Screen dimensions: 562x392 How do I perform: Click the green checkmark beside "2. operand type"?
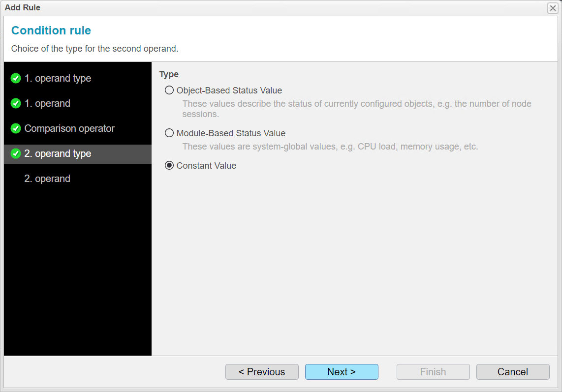pyautogui.click(x=15, y=153)
